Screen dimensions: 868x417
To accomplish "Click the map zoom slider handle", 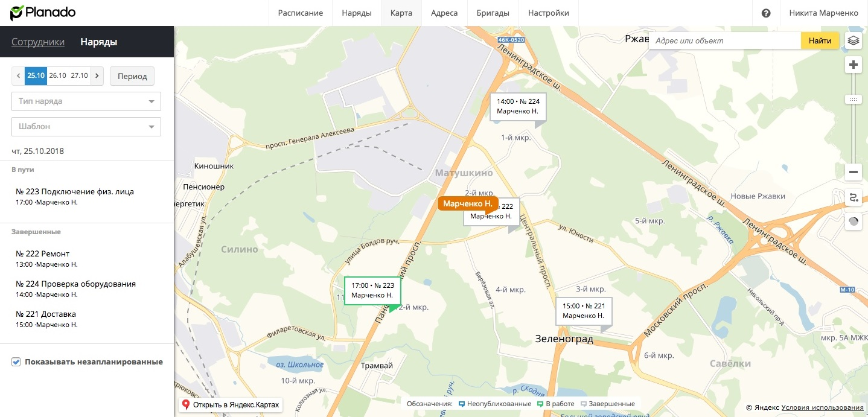I will pos(853,98).
